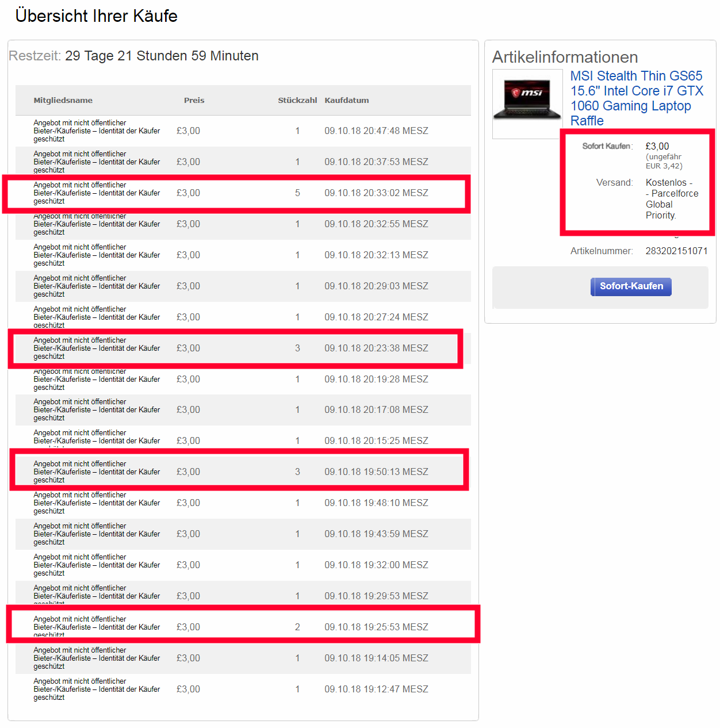Click the purchase date 09.10.18 20:23:38 MESZ
Image resolution: width=720 pixels, height=728 pixels.
click(376, 348)
